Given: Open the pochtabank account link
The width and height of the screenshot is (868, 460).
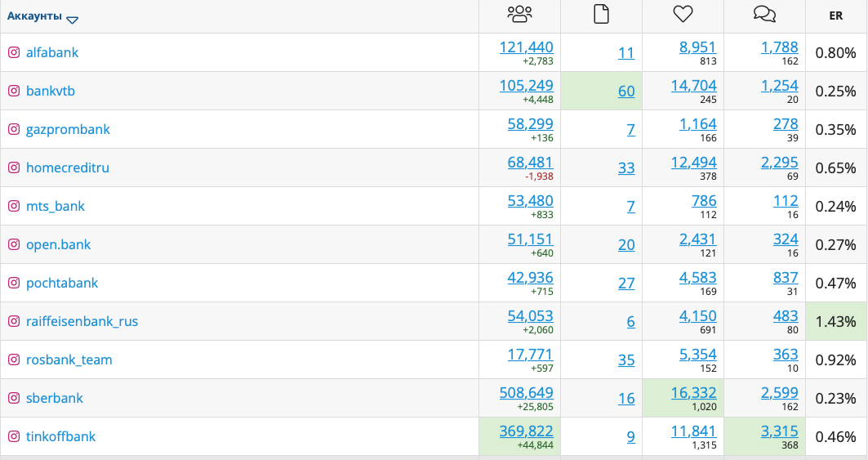Looking at the screenshot, I should click(62, 283).
